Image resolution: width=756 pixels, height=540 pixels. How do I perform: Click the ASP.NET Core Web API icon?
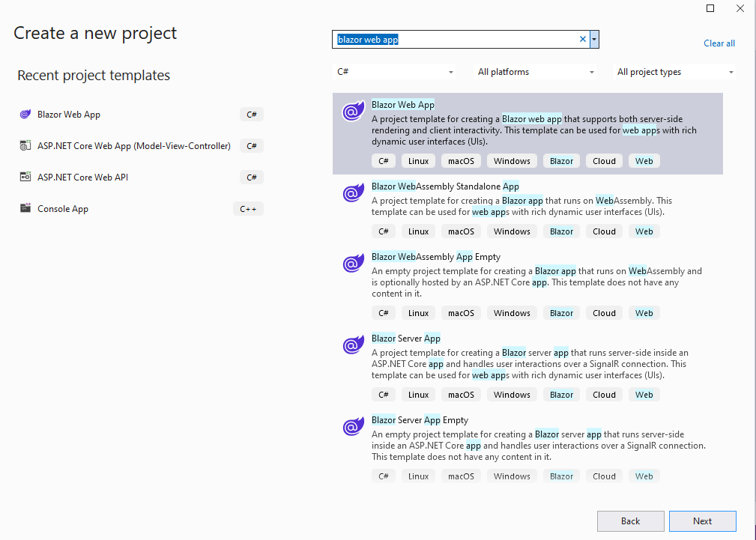(25, 177)
